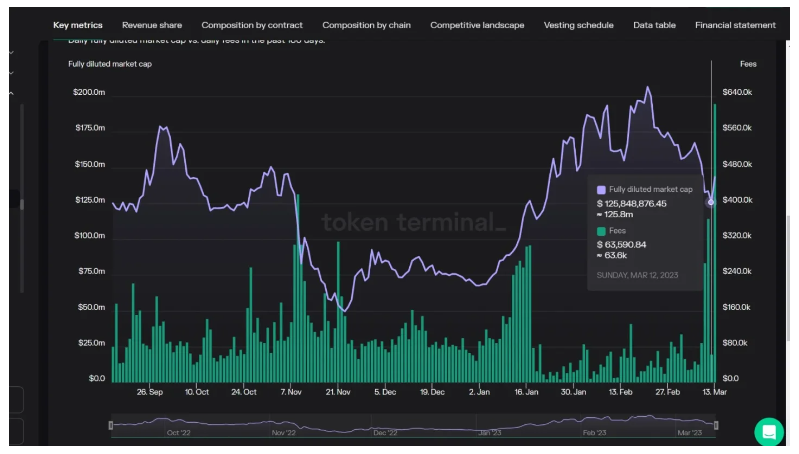Click the '27. Feb' x-axis label
The height and width of the screenshot is (454, 799).
[x=668, y=392]
